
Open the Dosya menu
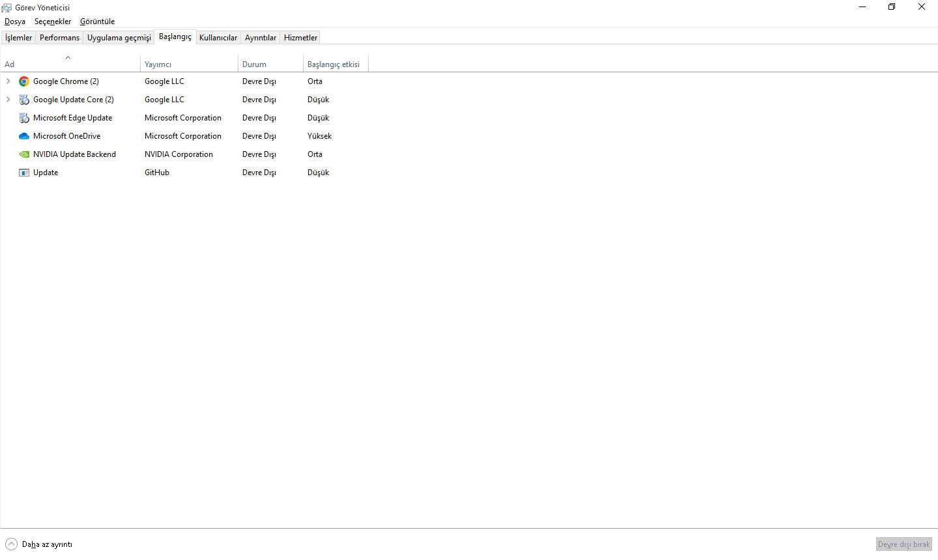(15, 21)
